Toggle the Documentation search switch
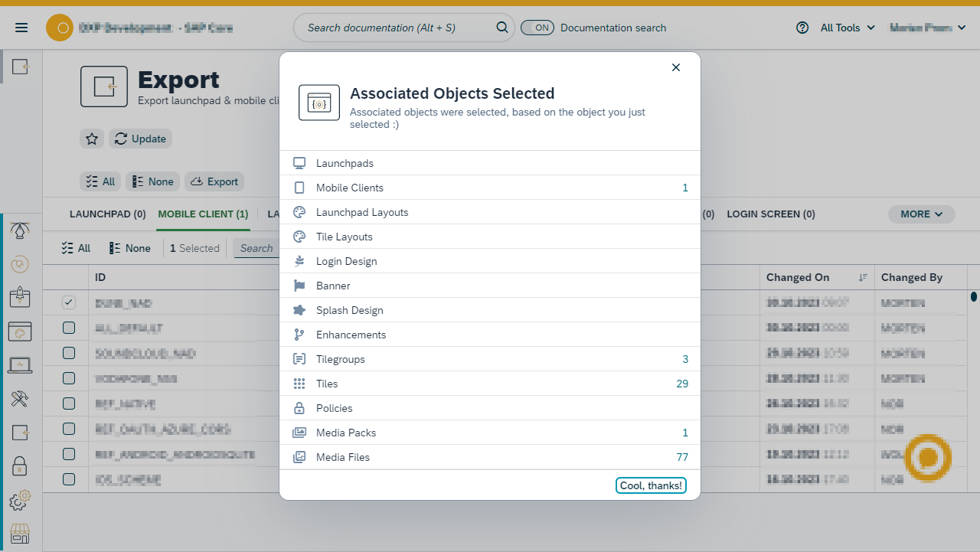The image size is (980, 552). tap(537, 28)
